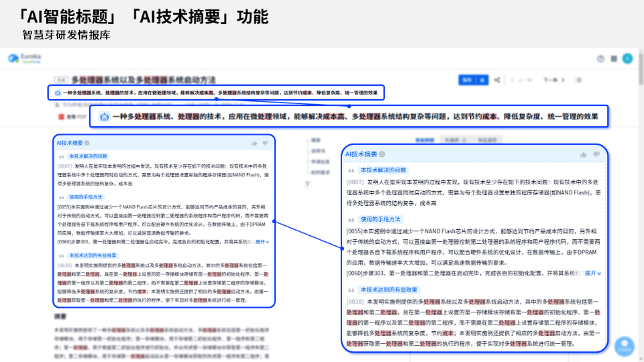The image size is (644, 362).
Task: Click thumbs up in the enlarged AI技术摘要 panel
Action: [583, 154]
